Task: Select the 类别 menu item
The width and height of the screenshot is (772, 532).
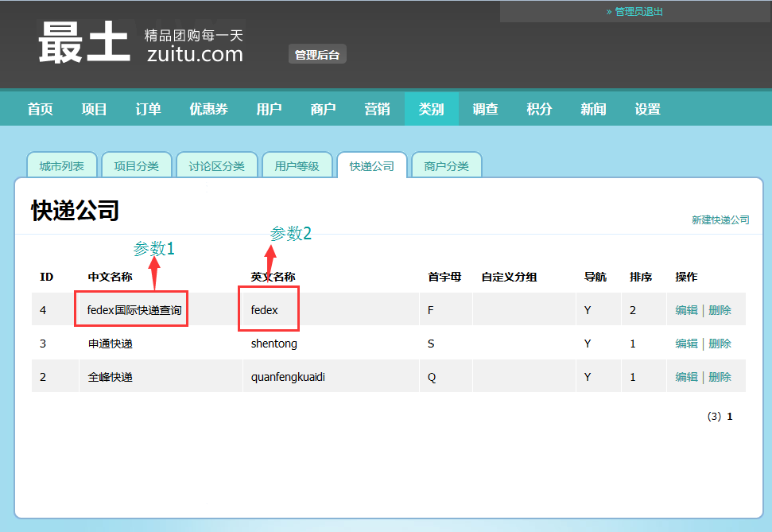Action: (x=431, y=109)
